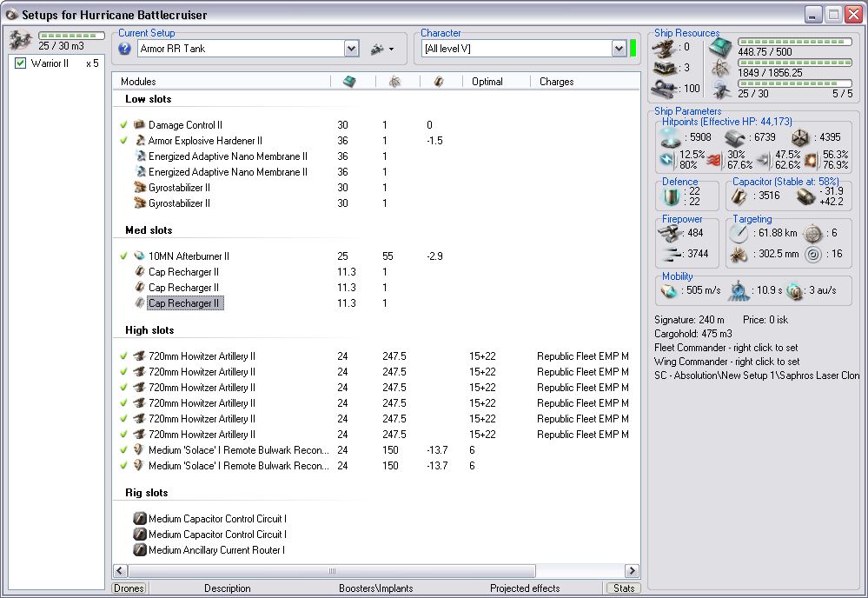Click the 10MN Afterburner II module icon
The image size is (868, 598).
[140, 256]
